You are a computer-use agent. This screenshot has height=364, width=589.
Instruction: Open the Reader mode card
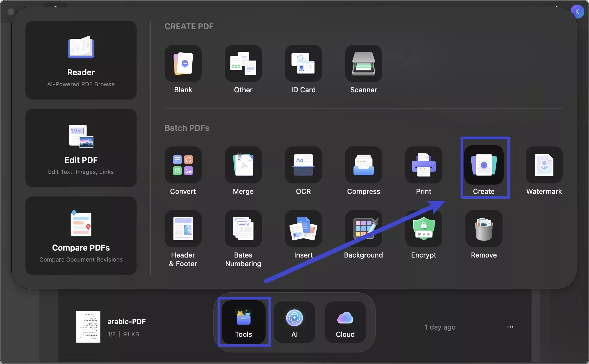[81, 60]
